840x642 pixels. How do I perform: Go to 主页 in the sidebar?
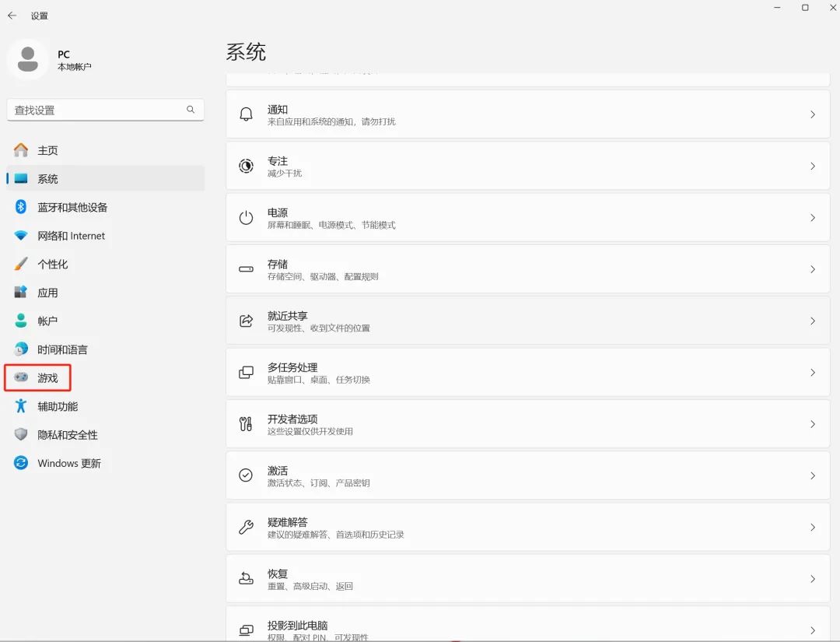(x=106, y=150)
